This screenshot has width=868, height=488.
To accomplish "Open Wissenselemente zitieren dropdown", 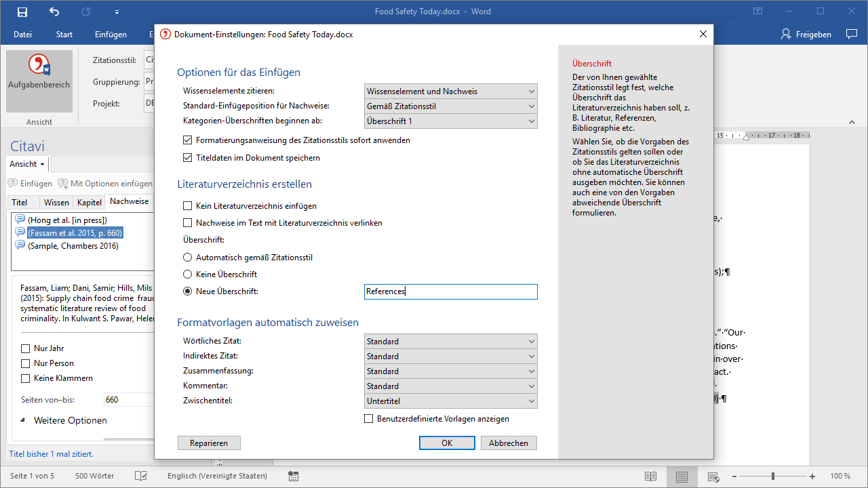I will click(450, 91).
